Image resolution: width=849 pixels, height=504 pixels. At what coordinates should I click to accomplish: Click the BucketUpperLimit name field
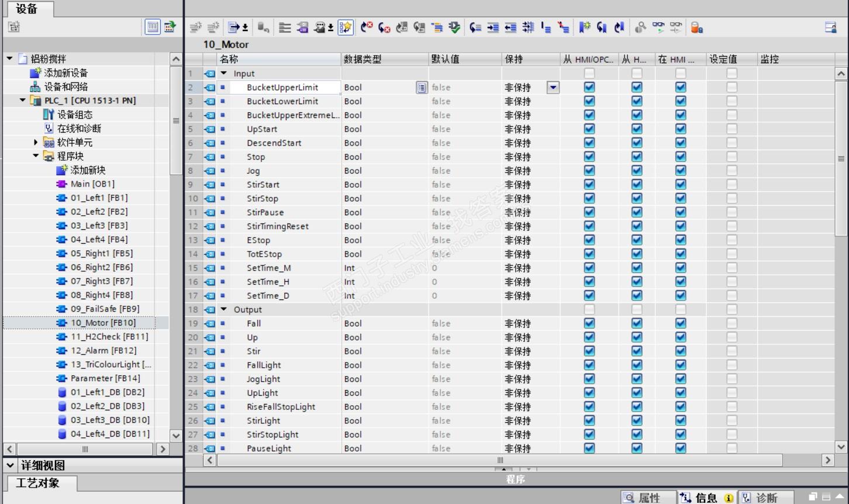[x=282, y=88]
